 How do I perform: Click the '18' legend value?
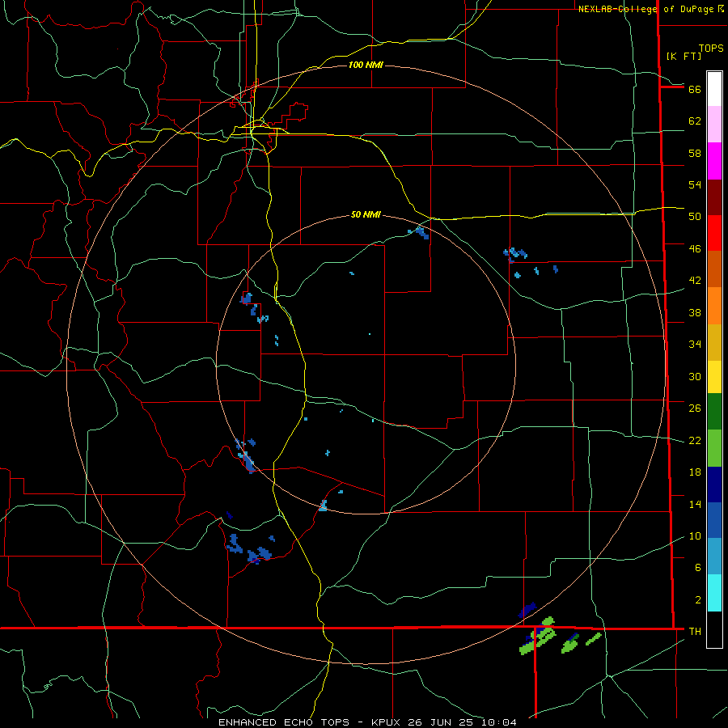(x=695, y=472)
